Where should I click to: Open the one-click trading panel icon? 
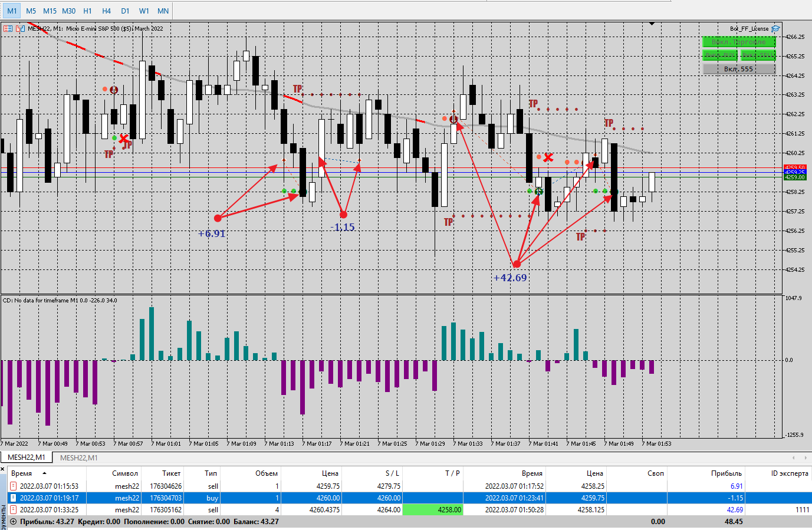(x=8, y=28)
